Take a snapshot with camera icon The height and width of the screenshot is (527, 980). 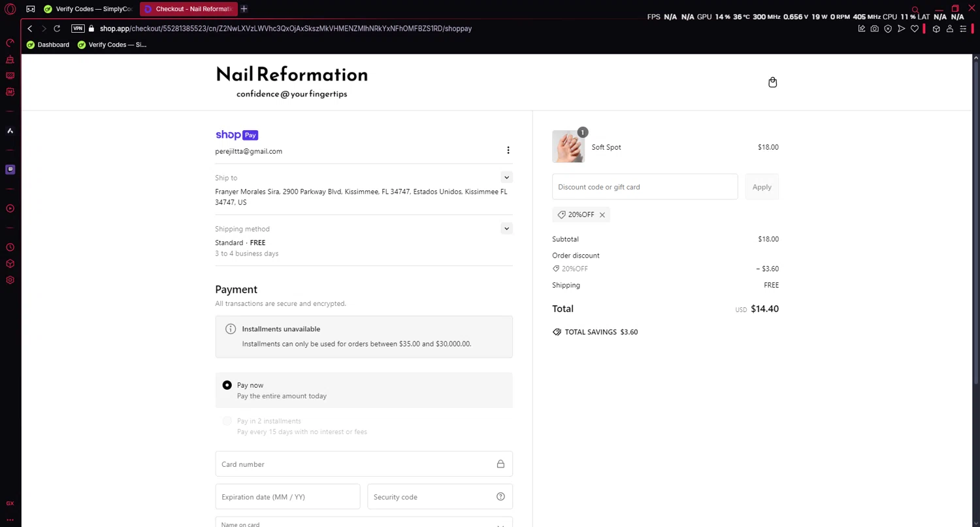[x=874, y=29]
